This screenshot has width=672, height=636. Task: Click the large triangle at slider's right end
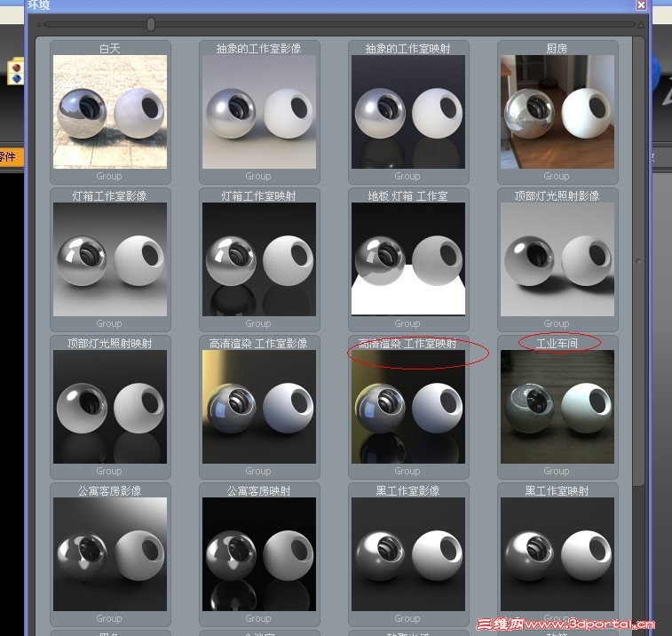641,25
